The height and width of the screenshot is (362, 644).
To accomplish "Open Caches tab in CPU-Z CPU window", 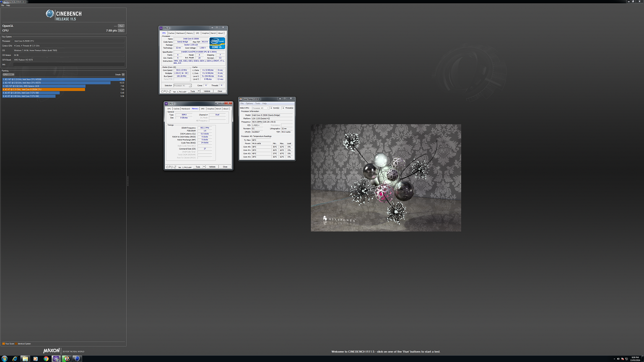I will click(x=171, y=33).
